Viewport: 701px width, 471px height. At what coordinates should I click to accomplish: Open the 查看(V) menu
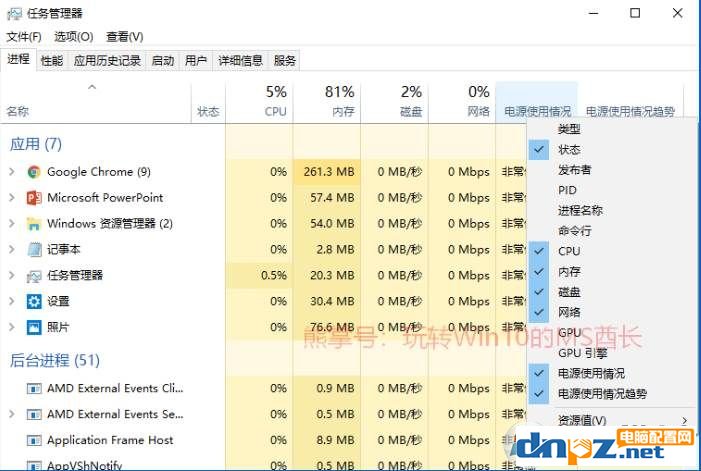125,37
